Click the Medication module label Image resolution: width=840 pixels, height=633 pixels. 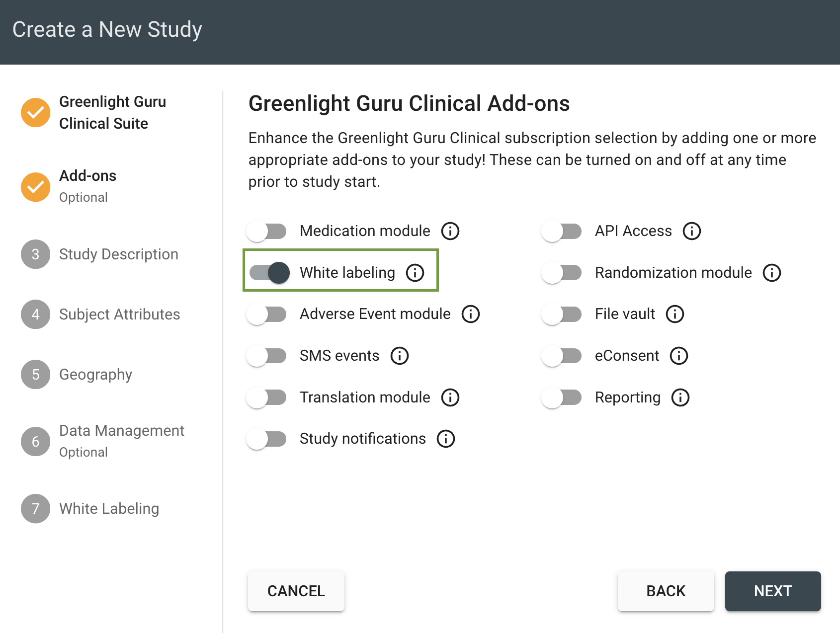pyautogui.click(x=365, y=231)
